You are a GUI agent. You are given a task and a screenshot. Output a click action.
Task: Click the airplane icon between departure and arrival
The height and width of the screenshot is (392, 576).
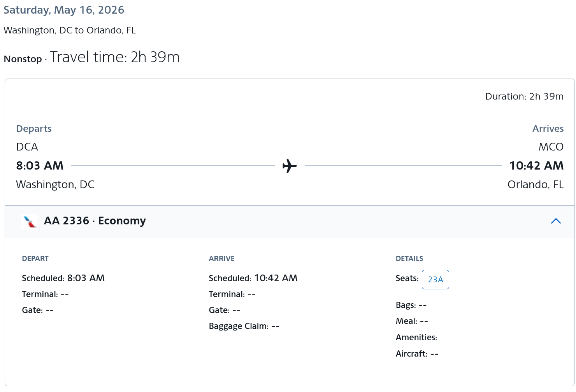pyautogui.click(x=290, y=166)
